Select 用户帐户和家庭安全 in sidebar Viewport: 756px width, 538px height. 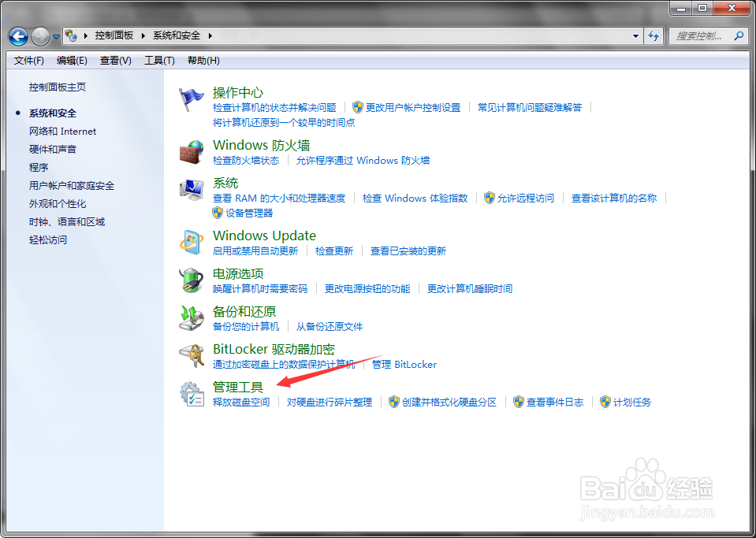pyautogui.click(x=72, y=186)
